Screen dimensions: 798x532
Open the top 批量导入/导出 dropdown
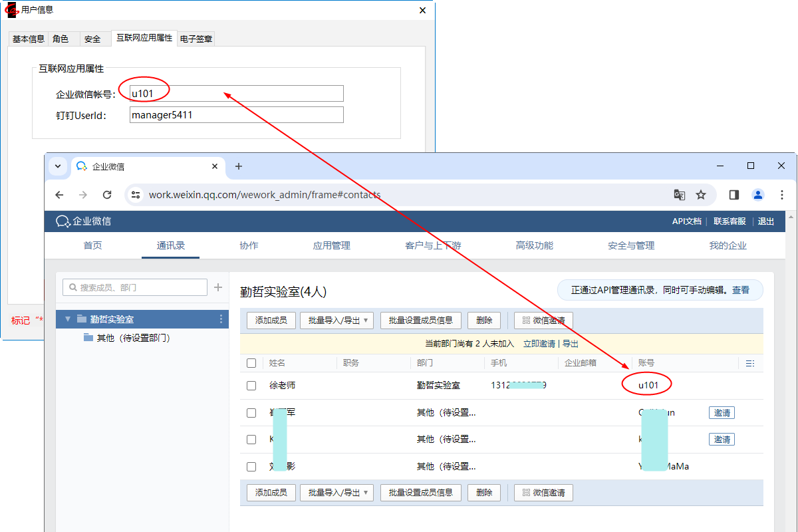coord(337,321)
